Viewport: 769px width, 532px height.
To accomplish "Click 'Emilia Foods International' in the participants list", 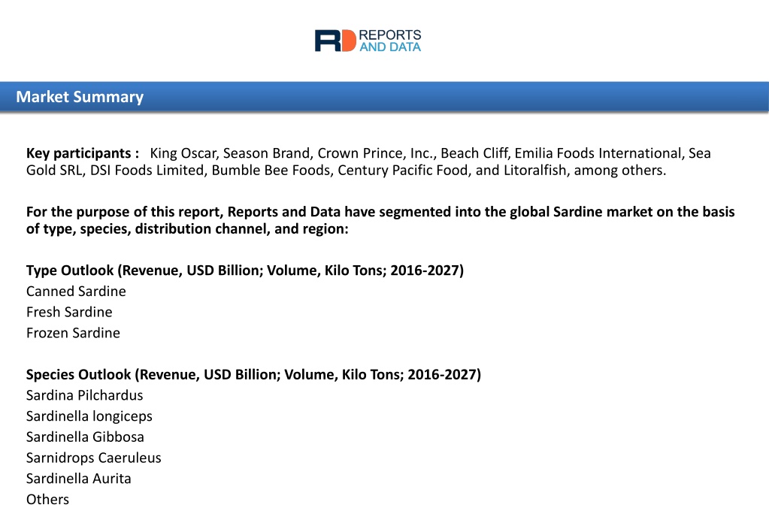I will [598, 153].
